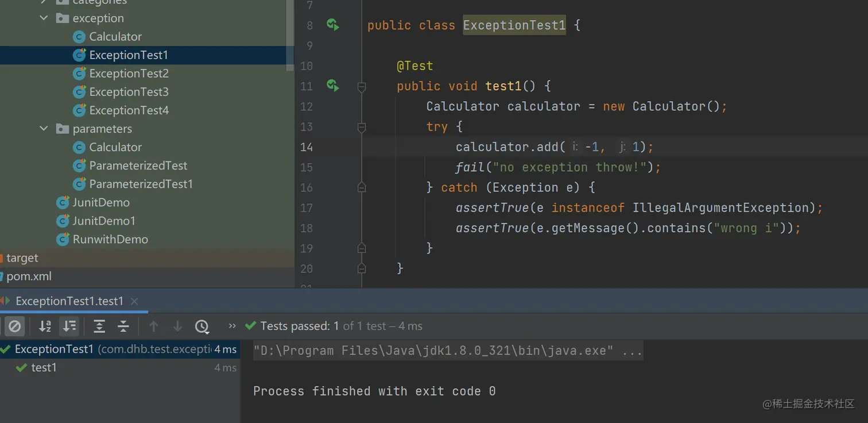Click green checkmark beside test1 result
The height and width of the screenshot is (423, 868).
click(x=22, y=368)
